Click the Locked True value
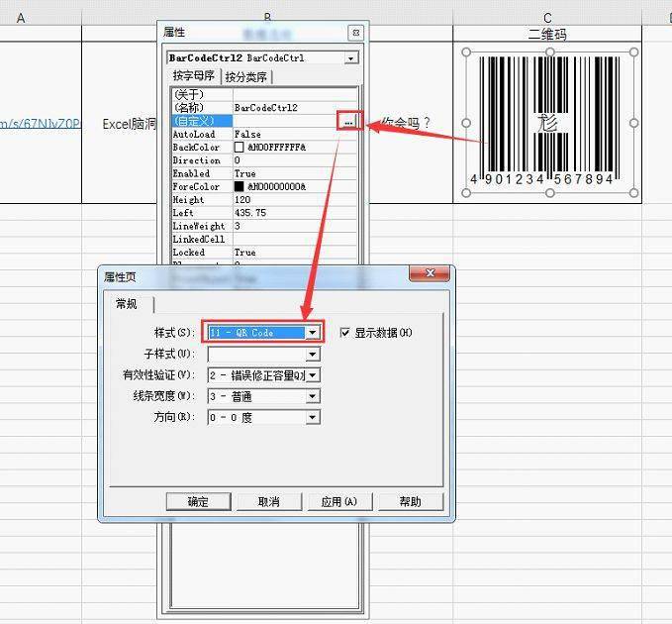This screenshot has height=624, width=672. 244,253
